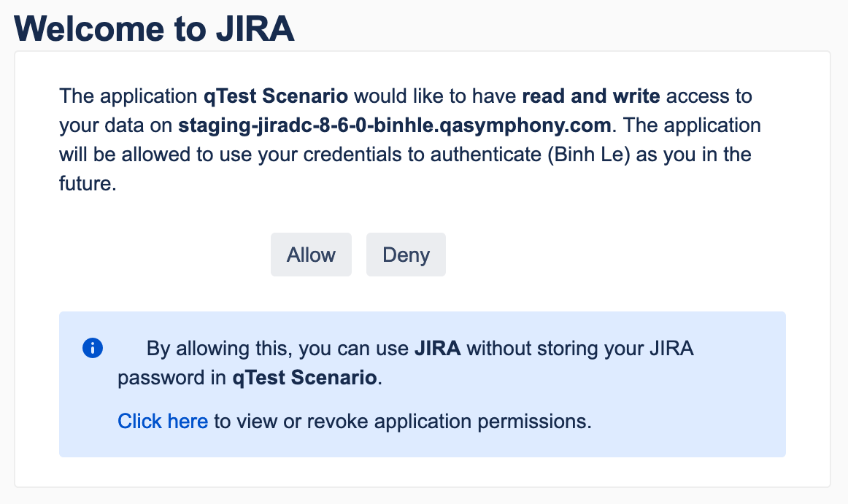Click bold qTest Scenario in the info box
This screenshot has height=504, width=848.
click(304, 378)
